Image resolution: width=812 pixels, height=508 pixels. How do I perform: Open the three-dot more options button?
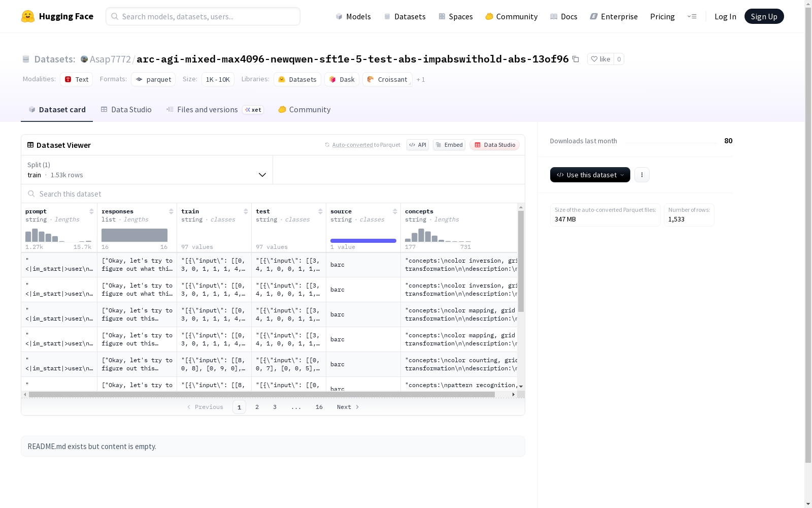coord(642,175)
